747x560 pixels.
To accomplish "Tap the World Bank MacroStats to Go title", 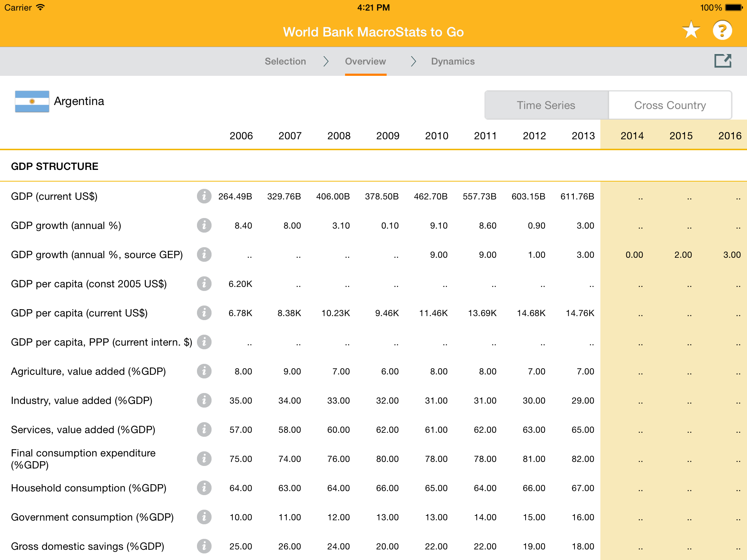I will point(373,32).
